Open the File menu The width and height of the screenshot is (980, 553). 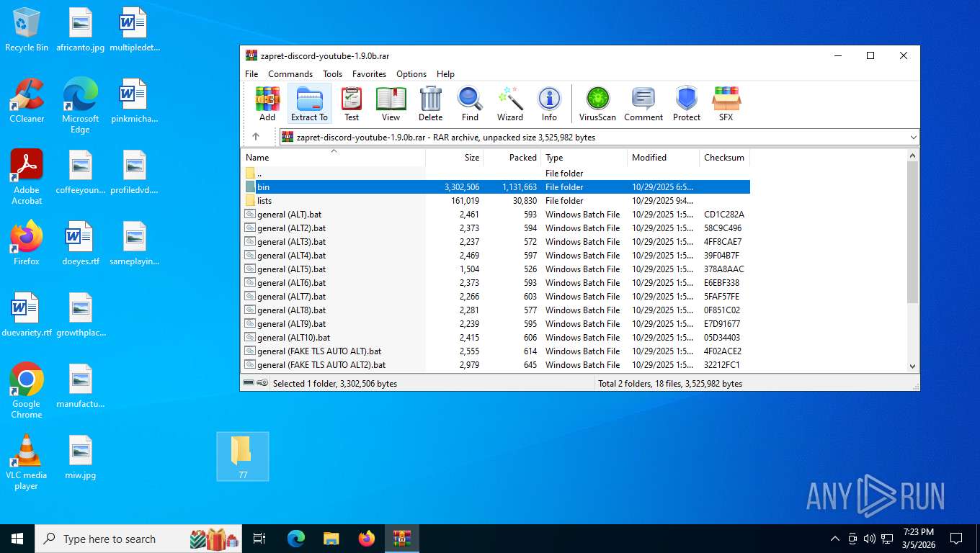click(x=251, y=73)
